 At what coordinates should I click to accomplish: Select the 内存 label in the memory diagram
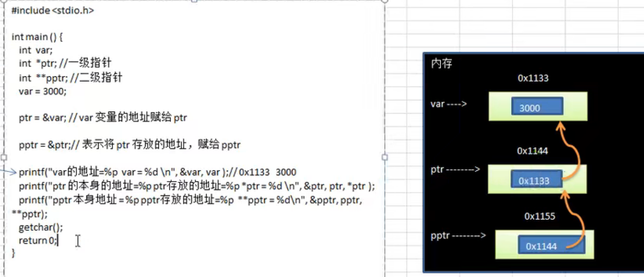(441, 63)
